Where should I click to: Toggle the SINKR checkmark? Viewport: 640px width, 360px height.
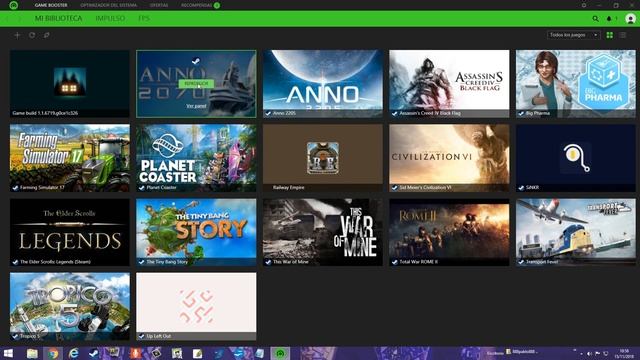tap(521, 188)
